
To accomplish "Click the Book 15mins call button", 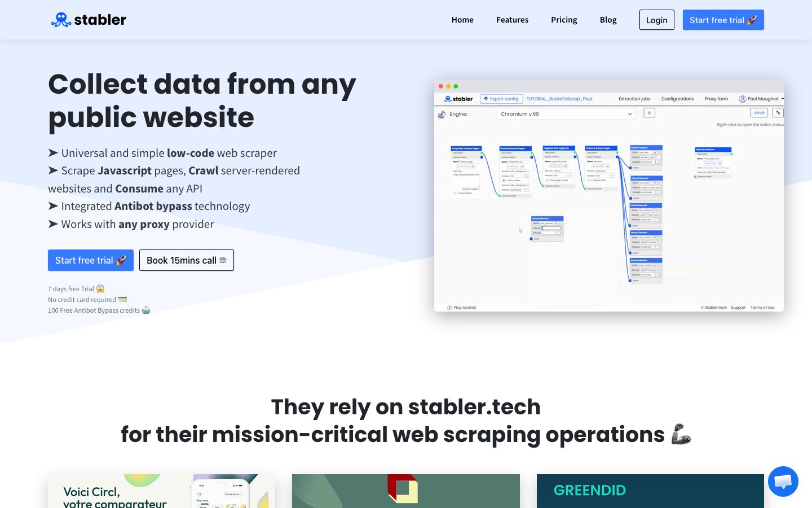I will [187, 260].
